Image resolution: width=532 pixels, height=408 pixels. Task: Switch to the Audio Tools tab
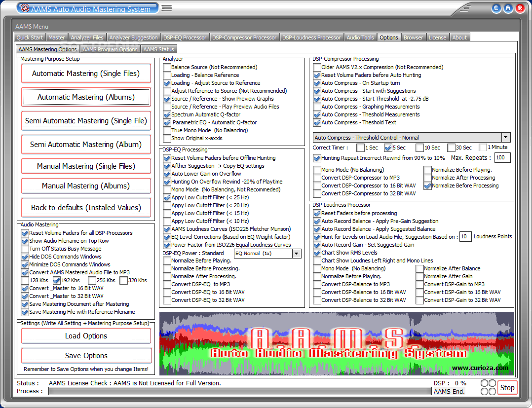[x=360, y=37]
